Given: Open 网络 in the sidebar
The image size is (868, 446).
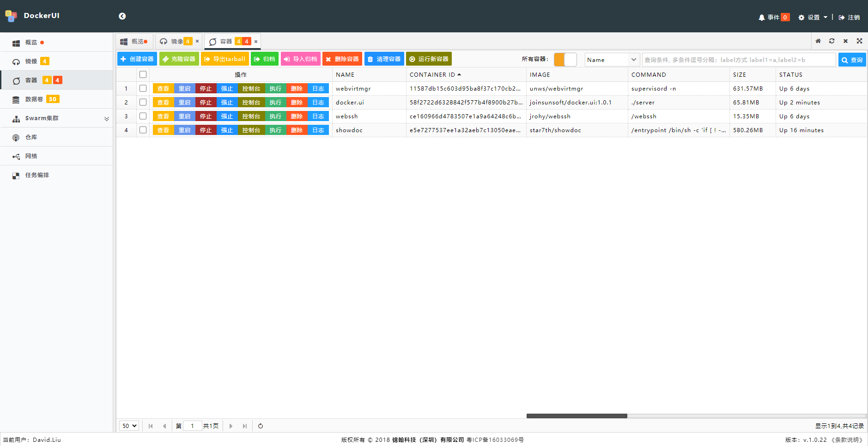Looking at the screenshot, I should [x=56, y=156].
